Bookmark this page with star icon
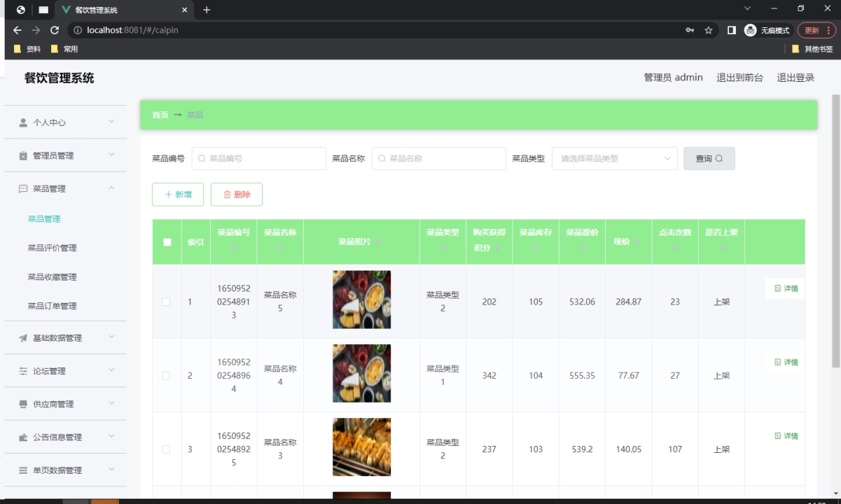 709,30
